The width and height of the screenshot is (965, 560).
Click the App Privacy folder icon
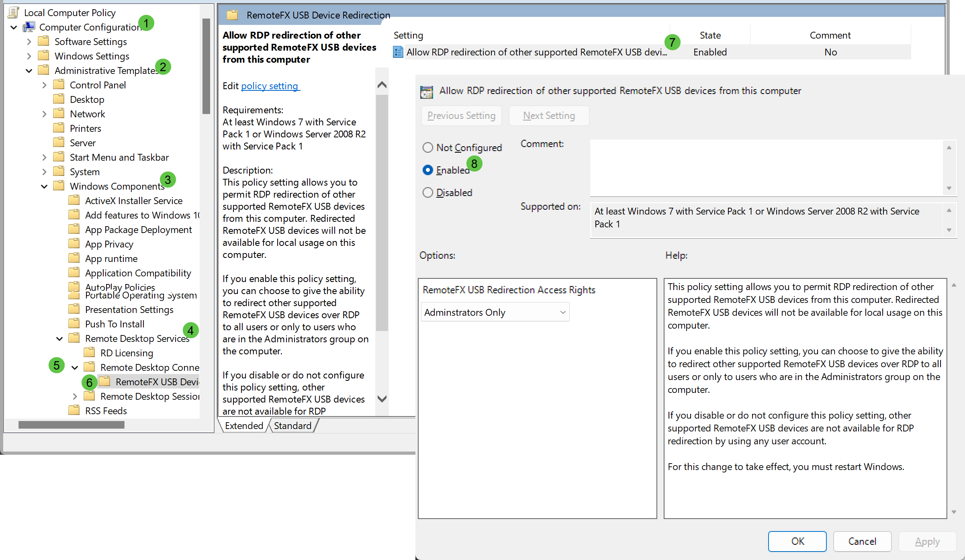point(74,244)
